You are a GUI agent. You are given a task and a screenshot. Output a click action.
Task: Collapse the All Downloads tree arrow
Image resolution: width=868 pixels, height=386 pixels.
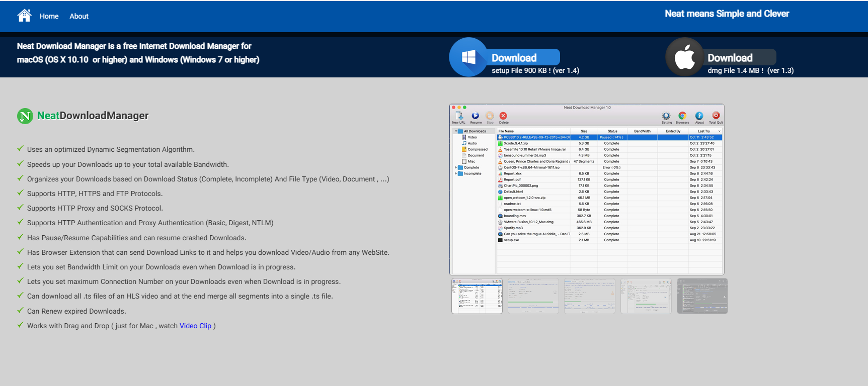coord(456,131)
